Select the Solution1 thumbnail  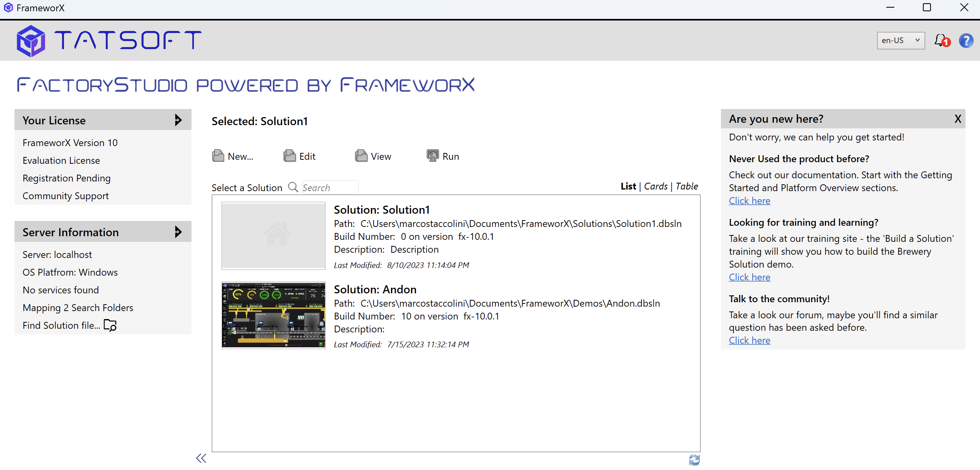tap(274, 235)
